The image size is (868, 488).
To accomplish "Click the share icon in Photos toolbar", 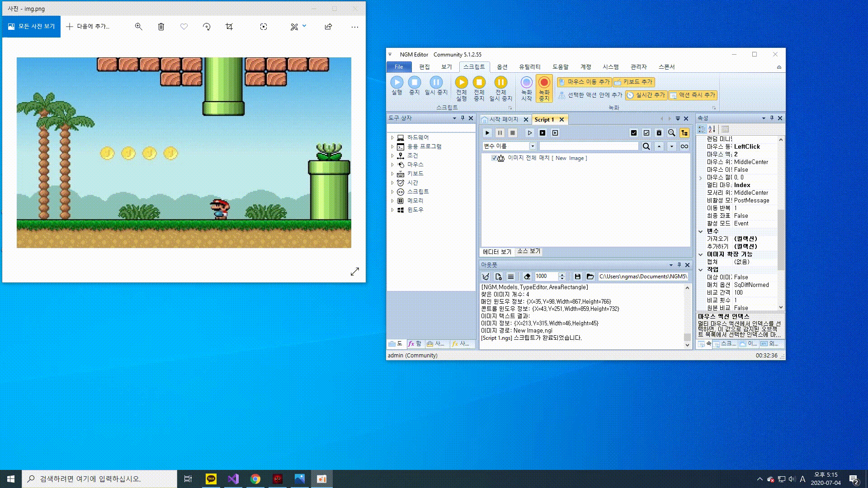I will pyautogui.click(x=328, y=27).
